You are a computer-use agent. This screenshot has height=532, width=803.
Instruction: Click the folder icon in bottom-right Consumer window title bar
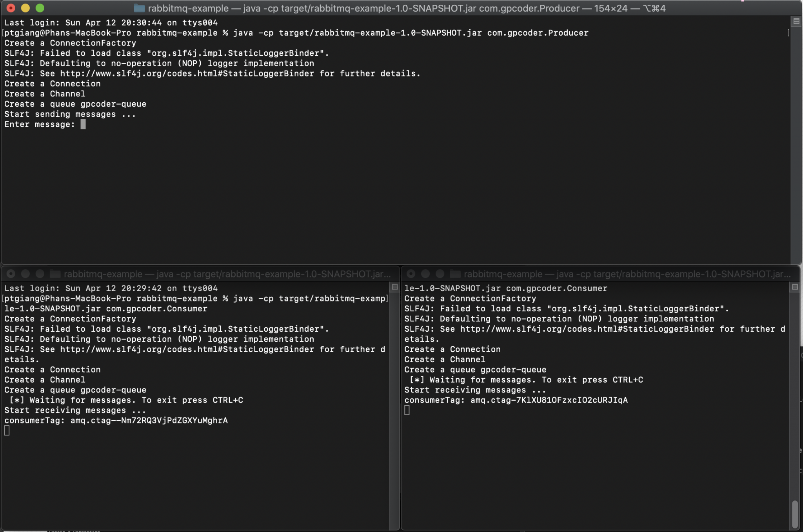tap(455, 274)
